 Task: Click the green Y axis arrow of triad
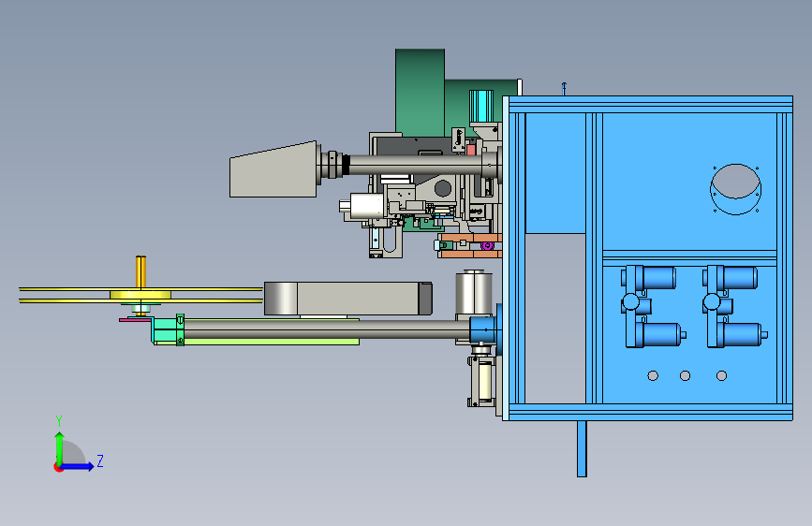(60, 448)
